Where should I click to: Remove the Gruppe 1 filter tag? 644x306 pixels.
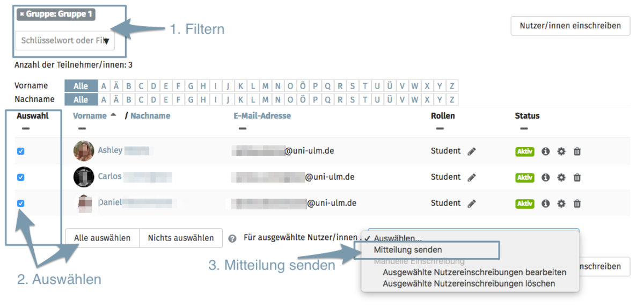tap(22, 14)
